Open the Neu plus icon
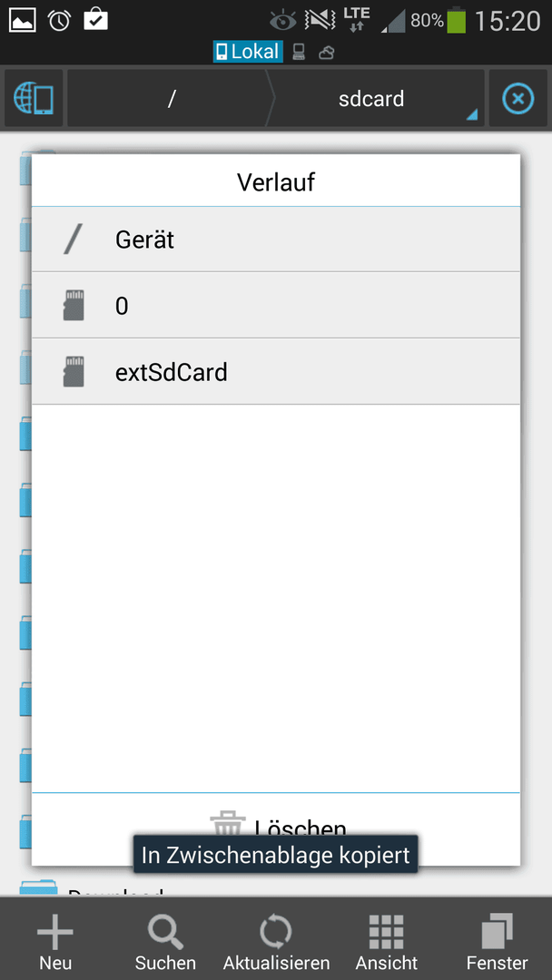 pyautogui.click(x=55, y=932)
